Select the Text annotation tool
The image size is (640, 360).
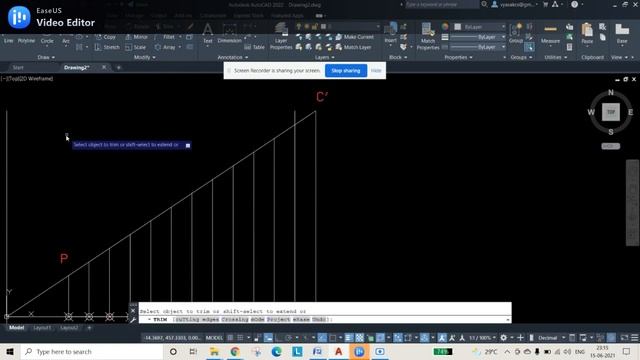[208, 33]
